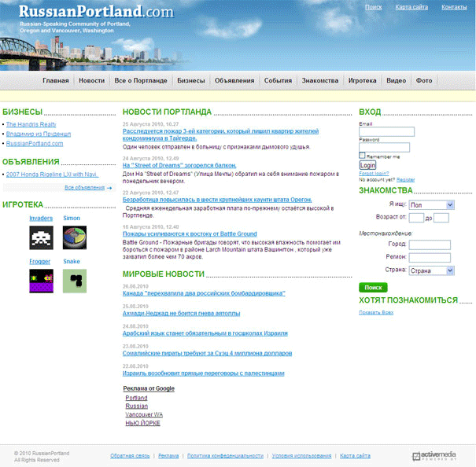Screen dimensions: 476x467
Task: Open Обратная связь footer link
Action: coord(130,456)
